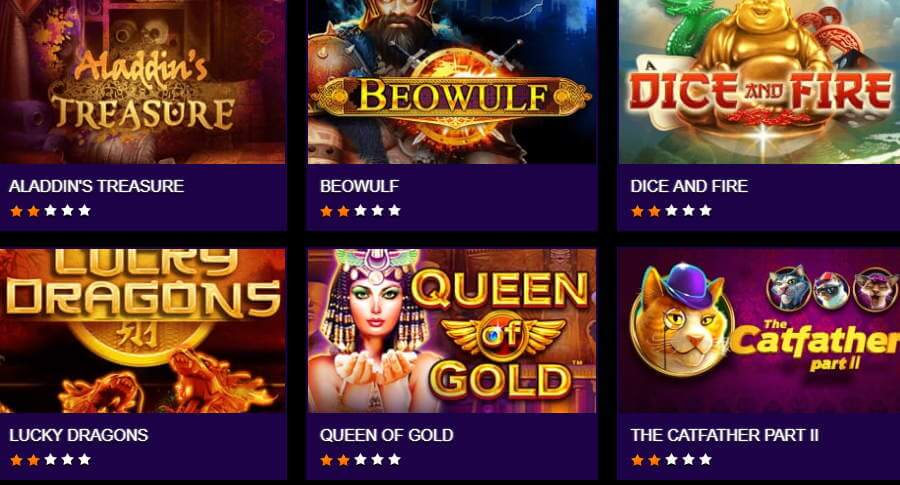900x485 pixels.
Task: Open the Dice and Fire game thumbnail
Action: coord(759,82)
